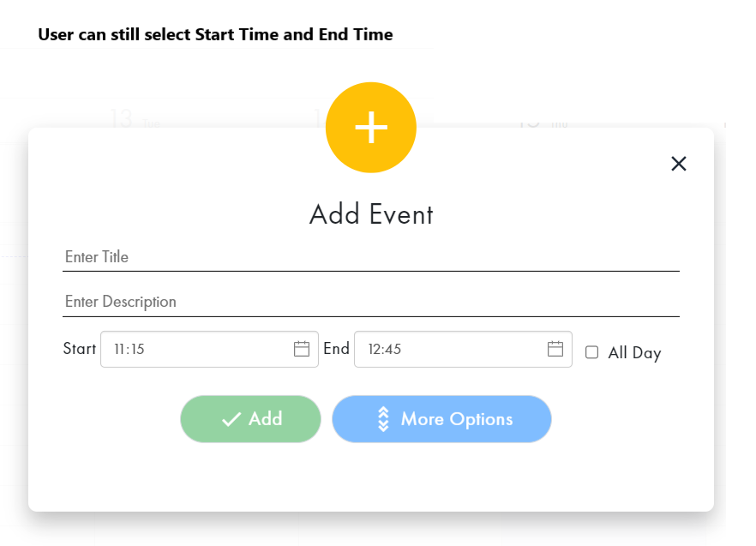
Task: Open More Options
Action: coord(441,419)
